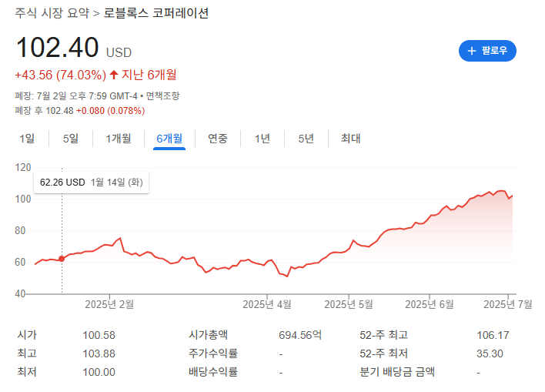Switch to the 연중 range tab
Image resolution: width=545 pixels, height=392 pixels.
click(x=218, y=139)
